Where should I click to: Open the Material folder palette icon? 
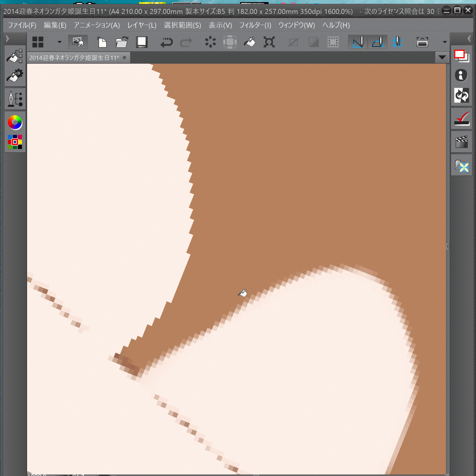click(461, 165)
